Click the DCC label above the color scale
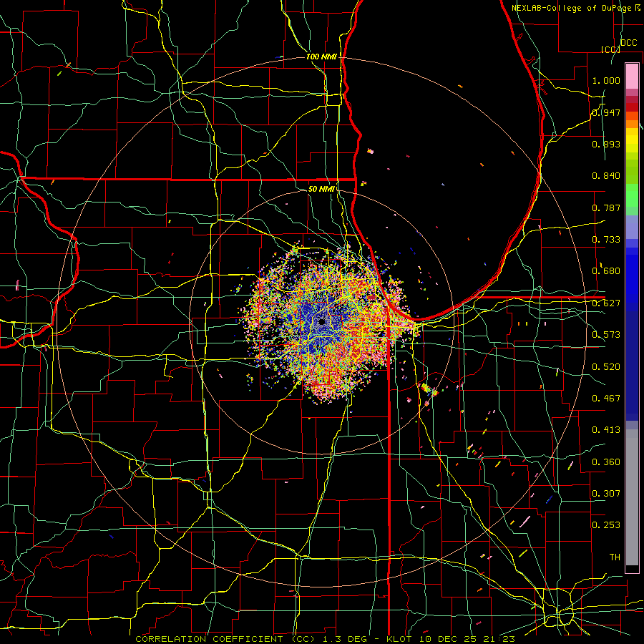644x644 pixels. [x=628, y=43]
